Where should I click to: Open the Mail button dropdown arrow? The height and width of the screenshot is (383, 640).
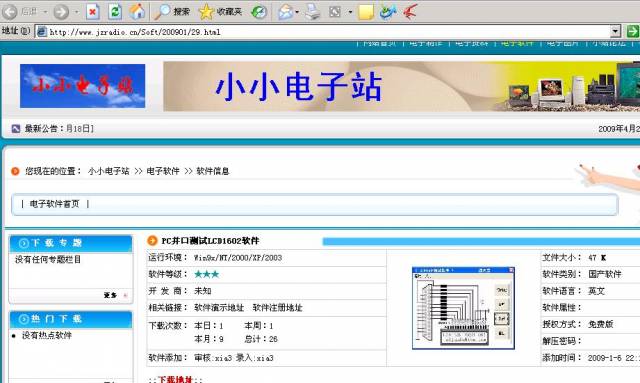tap(297, 12)
